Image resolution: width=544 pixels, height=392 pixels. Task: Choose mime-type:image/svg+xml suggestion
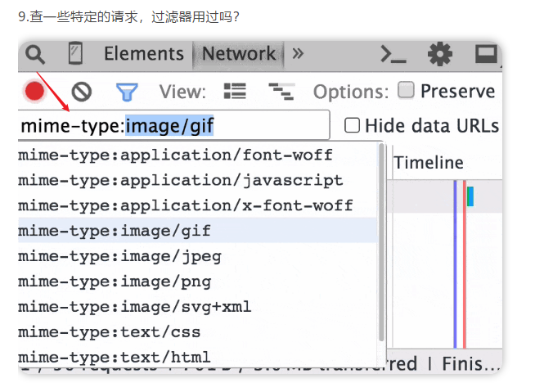click(x=197, y=307)
